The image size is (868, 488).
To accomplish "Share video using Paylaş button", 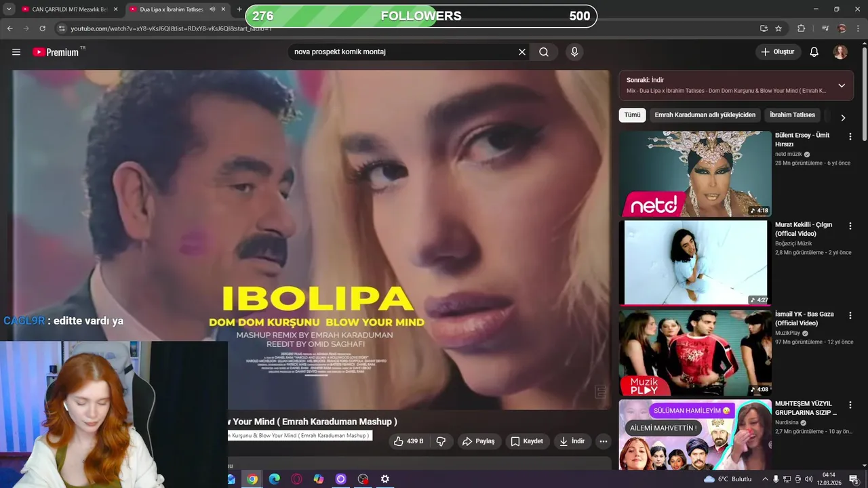I will [479, 441].
